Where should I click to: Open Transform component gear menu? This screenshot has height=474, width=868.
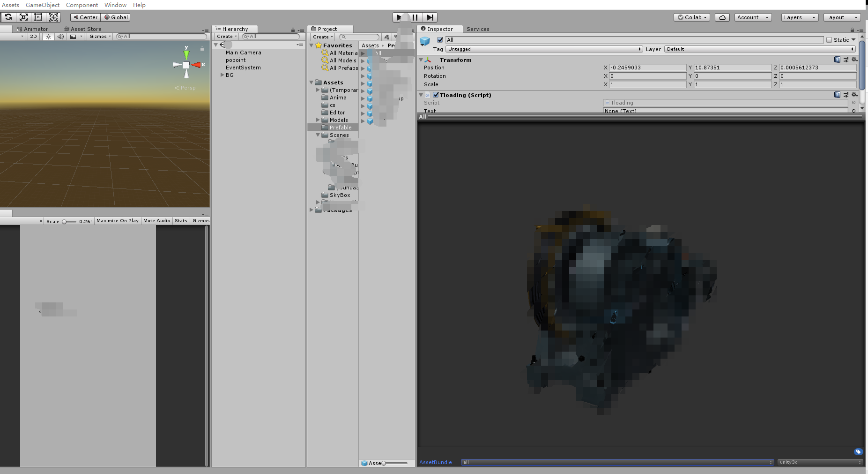point(854,60)
